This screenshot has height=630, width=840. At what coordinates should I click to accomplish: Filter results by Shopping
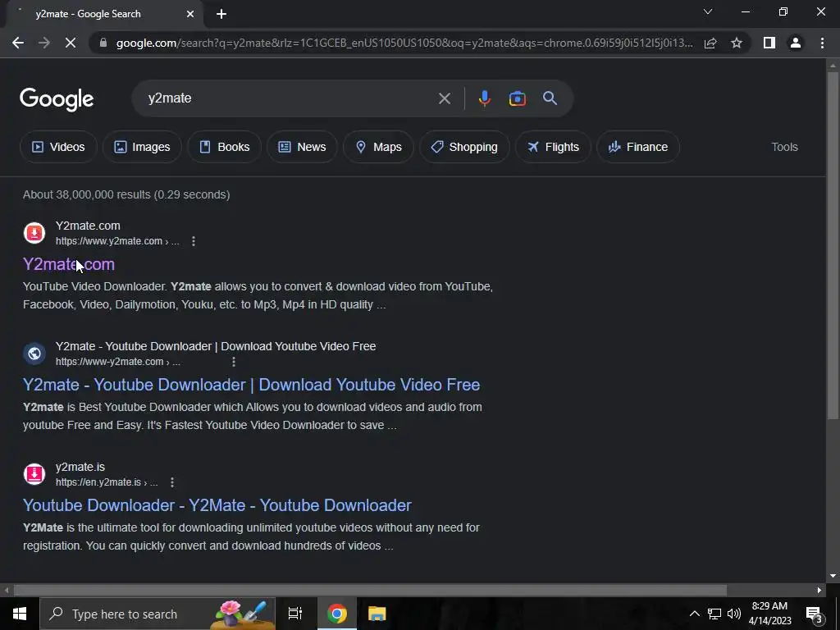(464, 147)
